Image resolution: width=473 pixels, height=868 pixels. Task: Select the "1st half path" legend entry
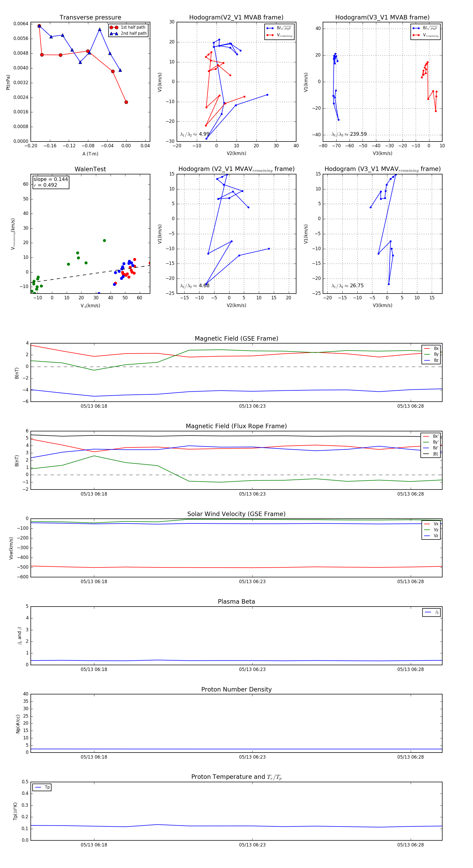pyautogui.click(x=128, y=27)
